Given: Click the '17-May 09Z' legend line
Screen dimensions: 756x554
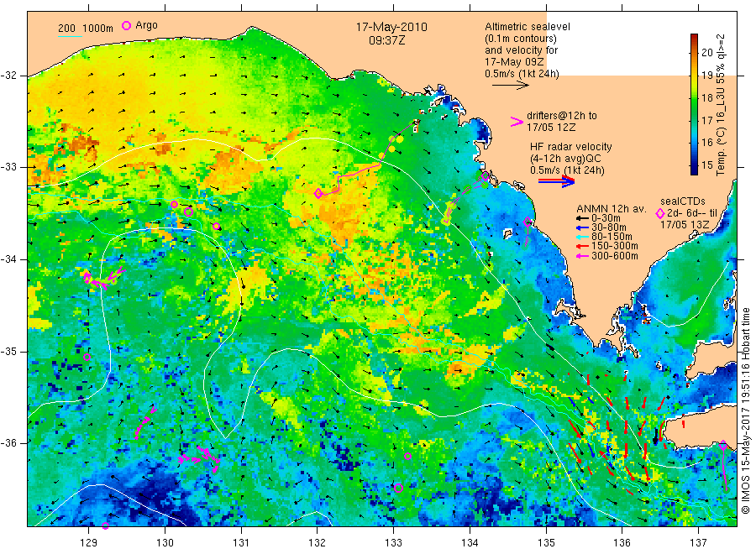Looking at the screenshot, I should [514, 62].
